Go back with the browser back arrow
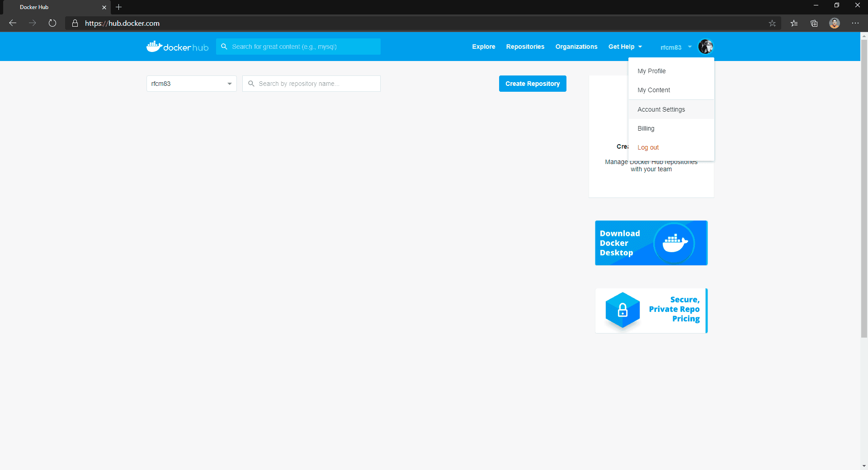This screenshot has height=470, width=868. point(13,23)
